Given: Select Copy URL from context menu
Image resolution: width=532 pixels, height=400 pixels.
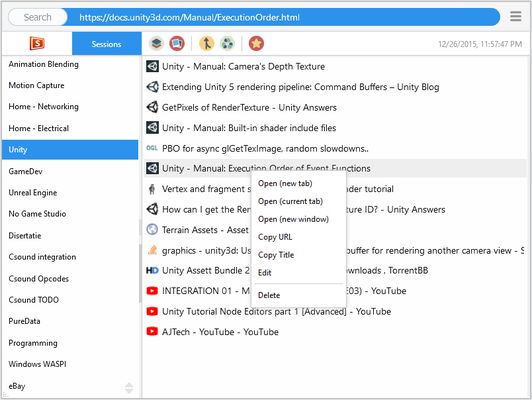Looking at the screenshot, I should click(275, 237).
